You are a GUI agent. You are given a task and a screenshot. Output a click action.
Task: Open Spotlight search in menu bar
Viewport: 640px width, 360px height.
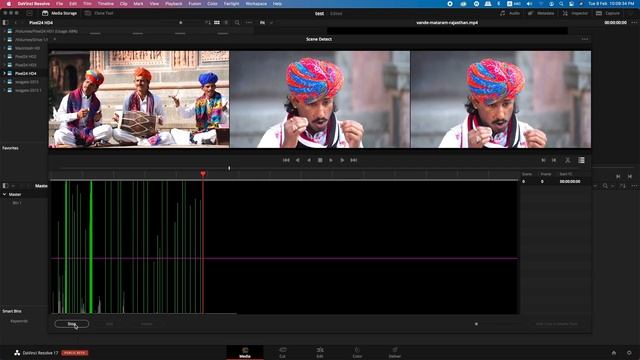561,4
